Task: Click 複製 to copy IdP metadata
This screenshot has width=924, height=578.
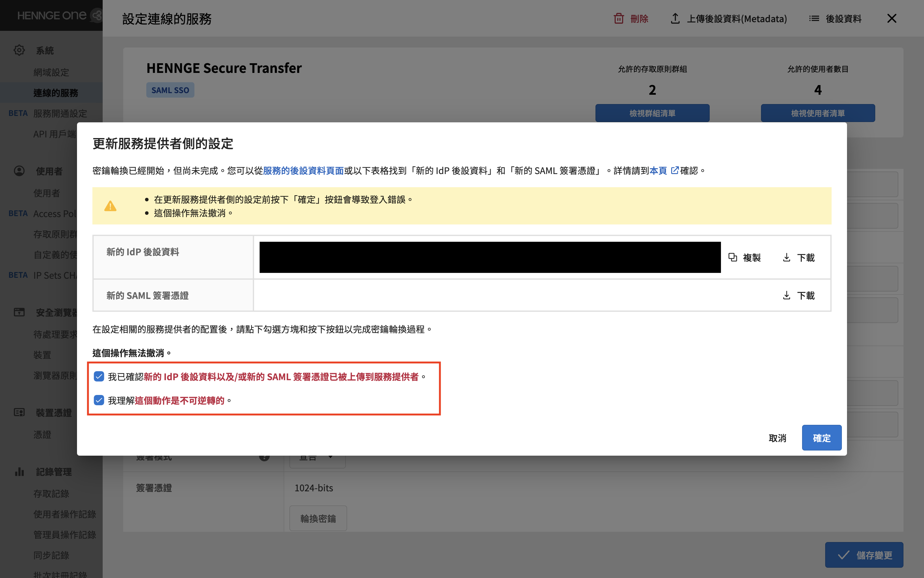Action: pyautogui.click(x=752, y=258)
